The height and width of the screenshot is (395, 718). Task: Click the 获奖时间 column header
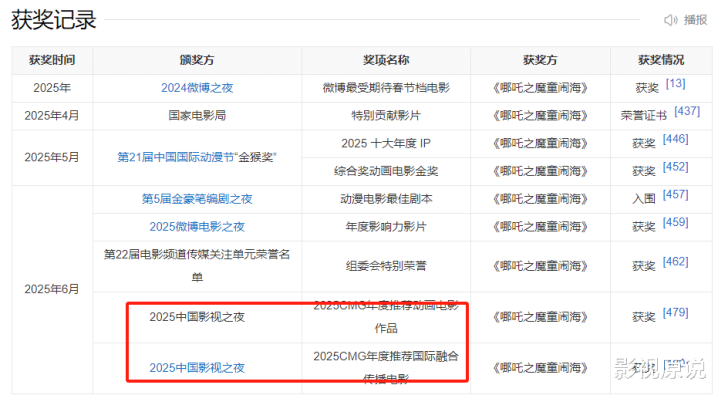coord(52,60)
